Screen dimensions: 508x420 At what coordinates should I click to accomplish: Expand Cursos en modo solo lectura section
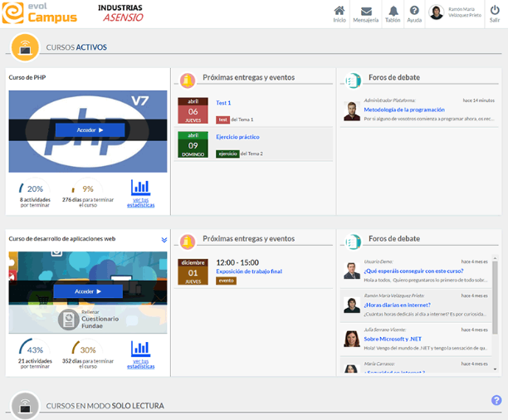point(25,405)
